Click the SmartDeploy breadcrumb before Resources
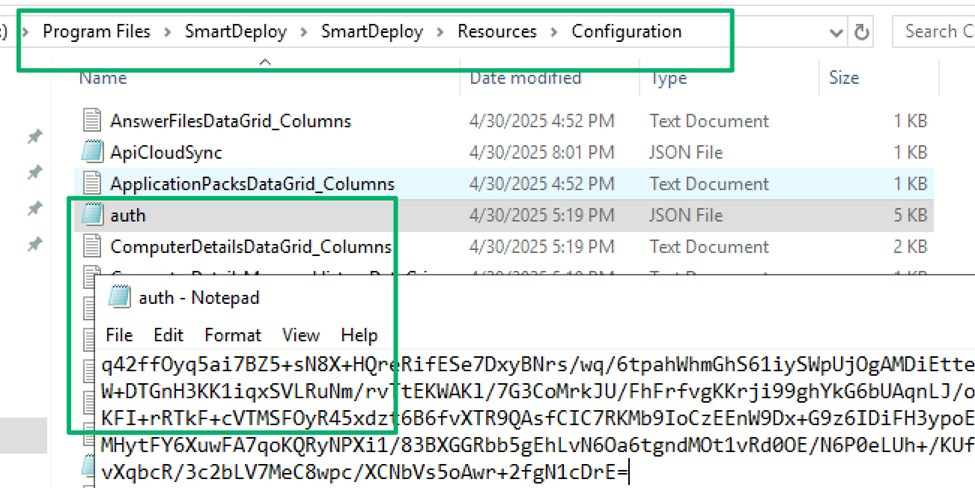 [372, 31]
